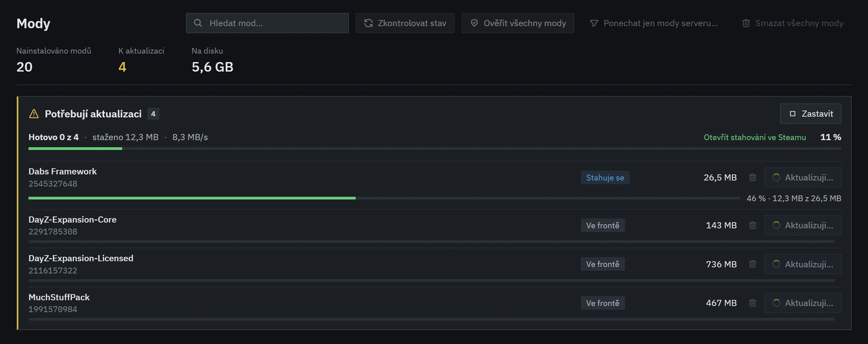This screenshot has width=868, height=344.
Task: Click the Mody page heading
Action: tap(33, 24)
